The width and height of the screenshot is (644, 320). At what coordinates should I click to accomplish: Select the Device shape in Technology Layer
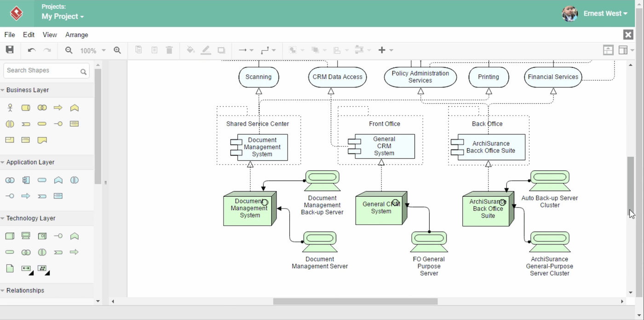[26, 236]
